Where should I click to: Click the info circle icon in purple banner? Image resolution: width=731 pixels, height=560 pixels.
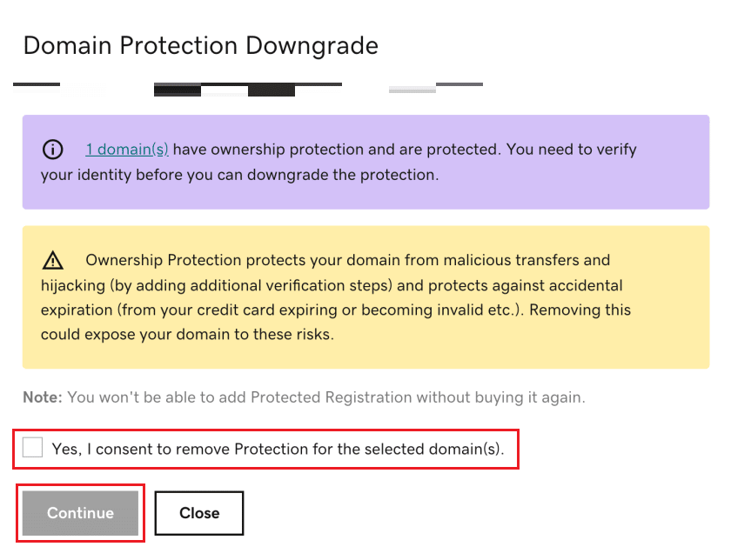click(x=52, y=150)
